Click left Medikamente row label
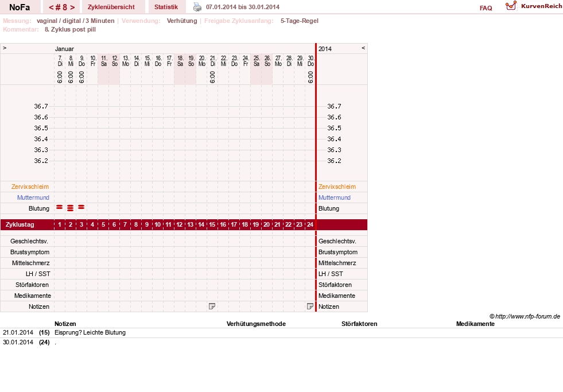This screenshot has width=563, height=392. pyautogui.click(x=33, y=296)
